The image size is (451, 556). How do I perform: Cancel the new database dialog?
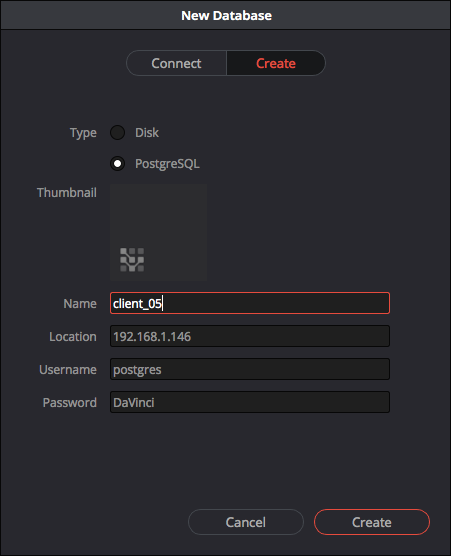click(x=246, y=522)
